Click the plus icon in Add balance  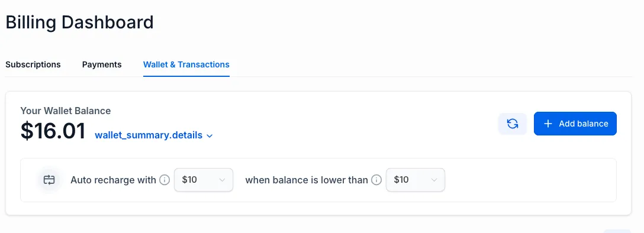[x=548, y=124]
